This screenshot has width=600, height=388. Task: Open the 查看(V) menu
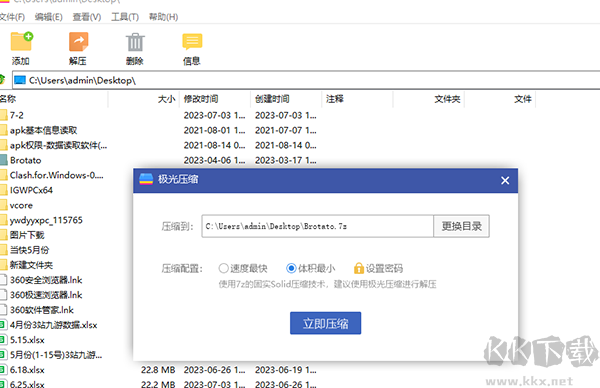(87, 17)
